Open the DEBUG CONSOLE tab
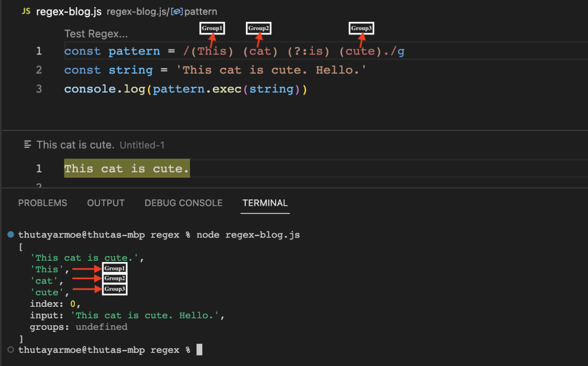Screen dimensions: 588x366 [183, 203]
